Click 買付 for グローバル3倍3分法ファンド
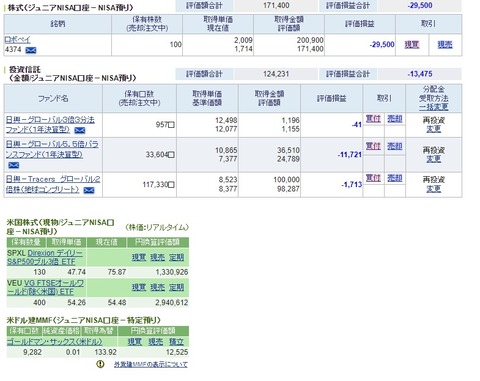The image size is (480, 381). click(373, 119)
